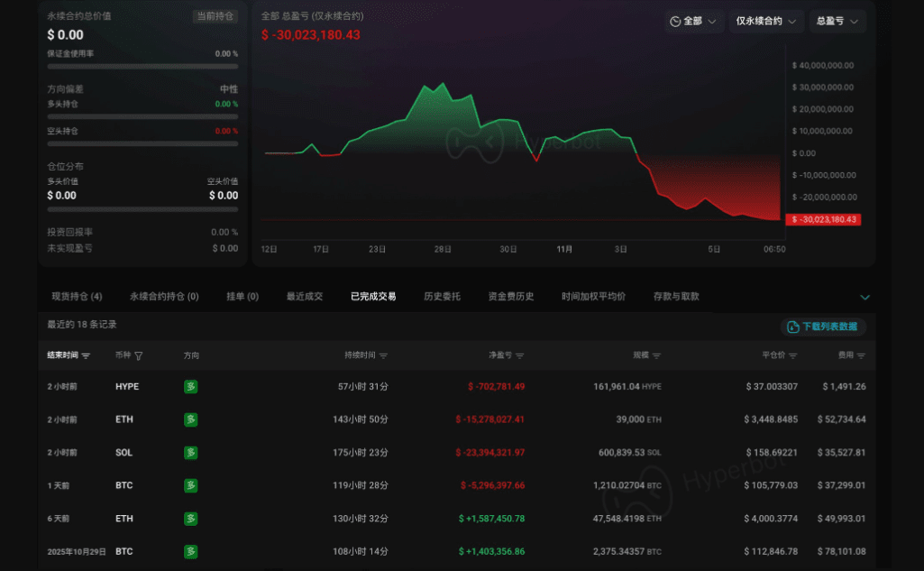
Task: Toggle the 当前持仓 button
Action: (x=215, y=16)
